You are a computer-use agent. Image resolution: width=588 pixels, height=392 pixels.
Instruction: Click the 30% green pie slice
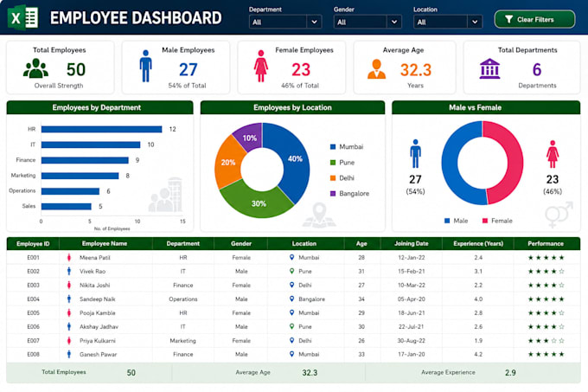[x=258, y=202]
